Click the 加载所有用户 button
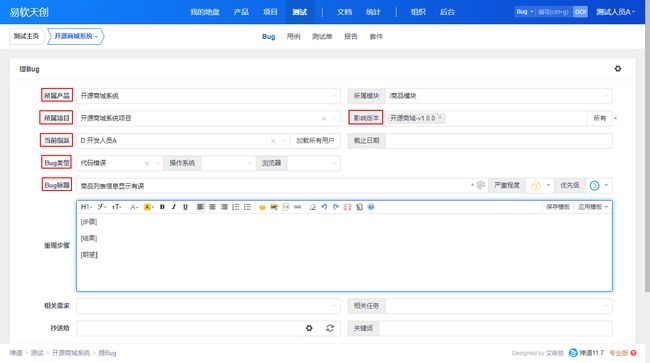650x363 pixels. click(x=315, y=140)
